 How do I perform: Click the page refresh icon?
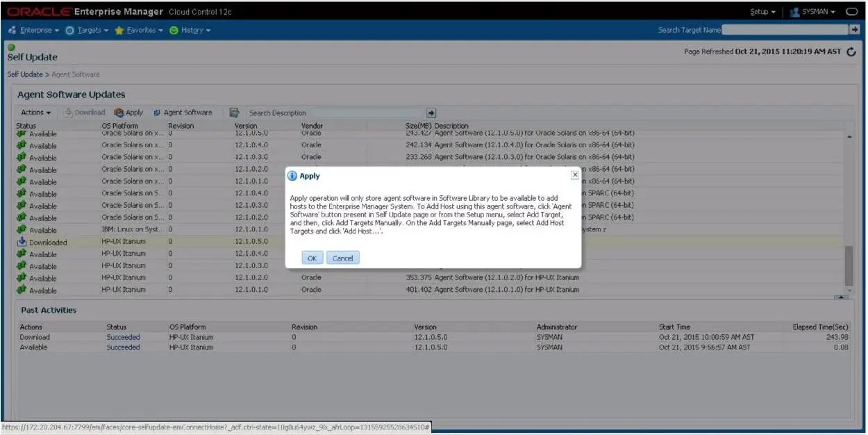pyautogui.click(x=852, y=52)
